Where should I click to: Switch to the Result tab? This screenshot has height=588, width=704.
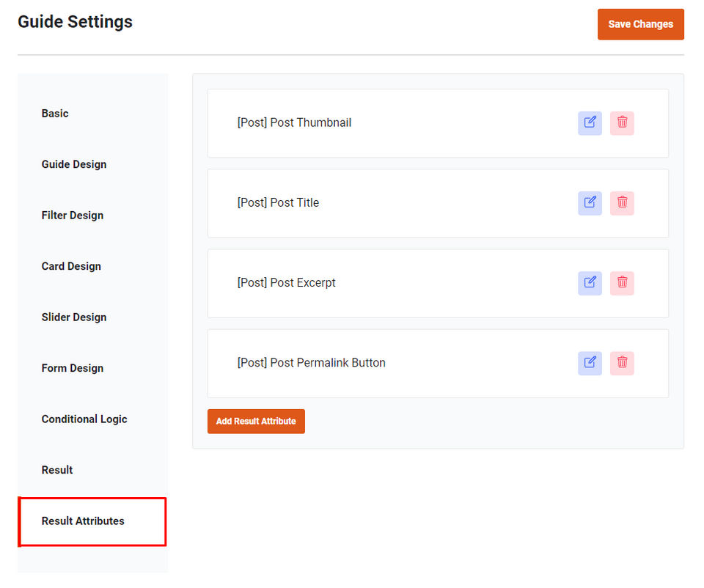pos(57,470)
